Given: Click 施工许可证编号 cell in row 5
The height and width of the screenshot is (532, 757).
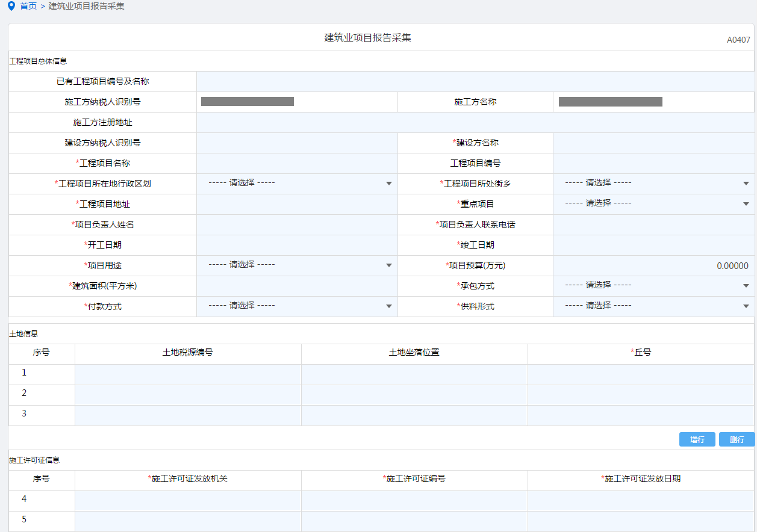Looking at the screenshot, I should click(414, 522).
